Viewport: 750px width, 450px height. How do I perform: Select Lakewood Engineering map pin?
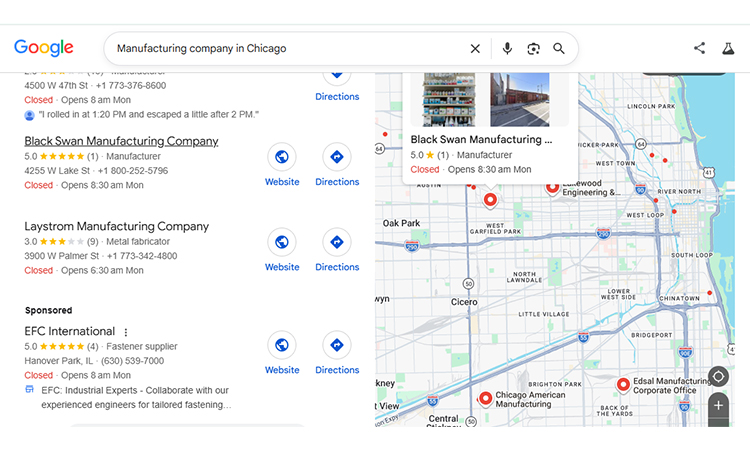552,188
